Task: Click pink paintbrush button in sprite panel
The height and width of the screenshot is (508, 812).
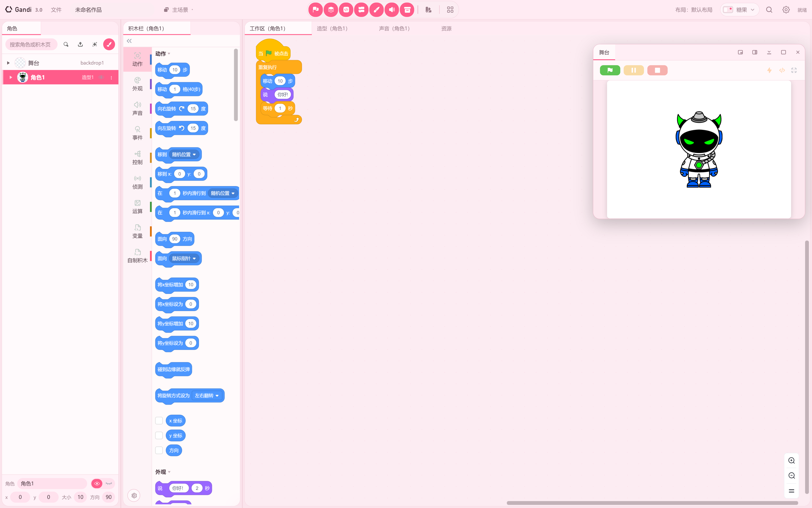Action: pyautogui.click(x=109, y=44)
